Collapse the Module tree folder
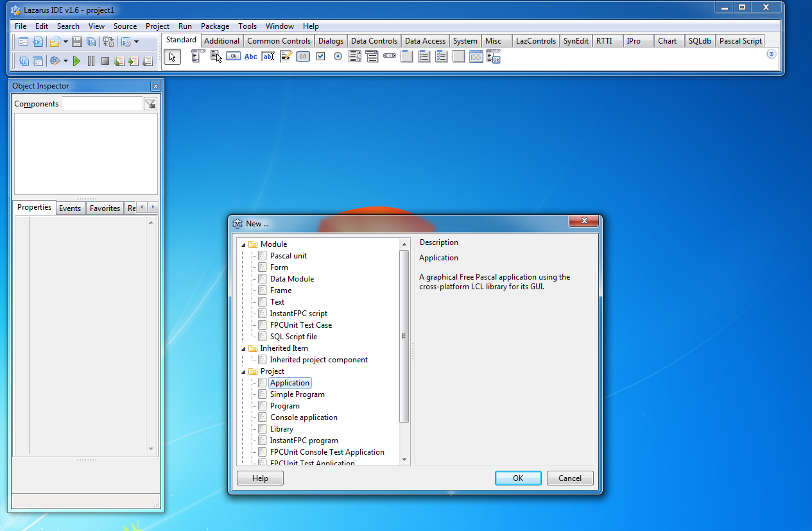812x531 pixels. point(243,244)
